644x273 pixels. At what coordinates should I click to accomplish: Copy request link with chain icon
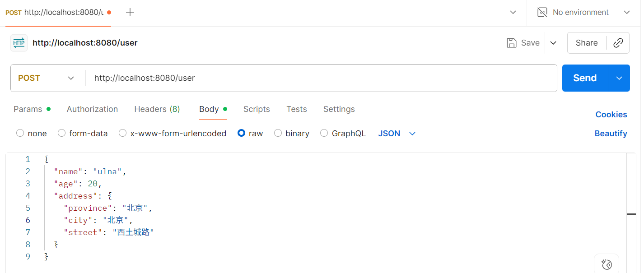(618, 43)
